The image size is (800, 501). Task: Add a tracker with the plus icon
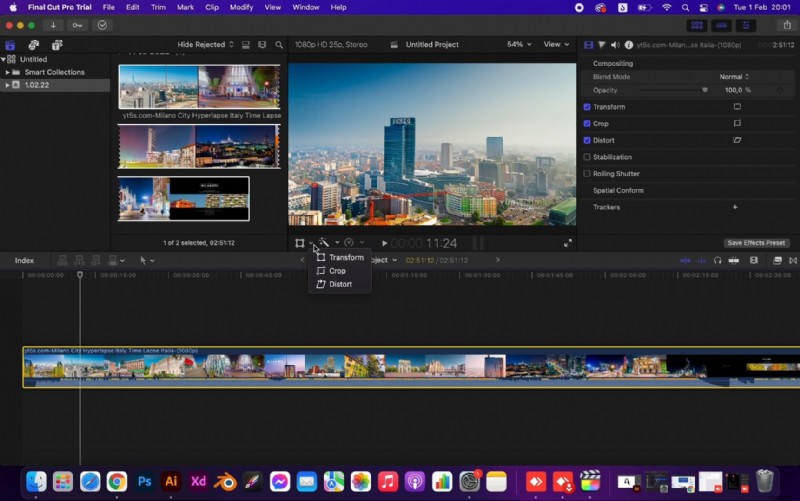point(735,207)
